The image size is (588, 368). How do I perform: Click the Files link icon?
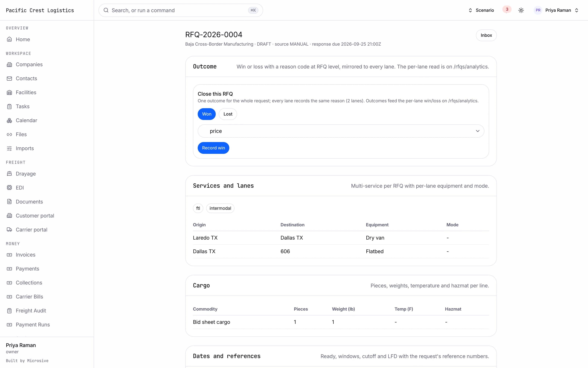pyautogui.click(x=9, y=134)
